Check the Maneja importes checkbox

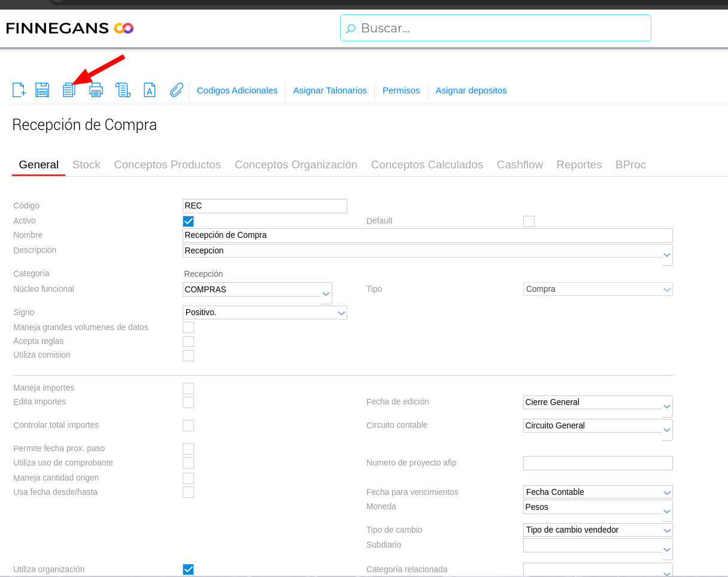pyautogui.click(x=188, y=388)
